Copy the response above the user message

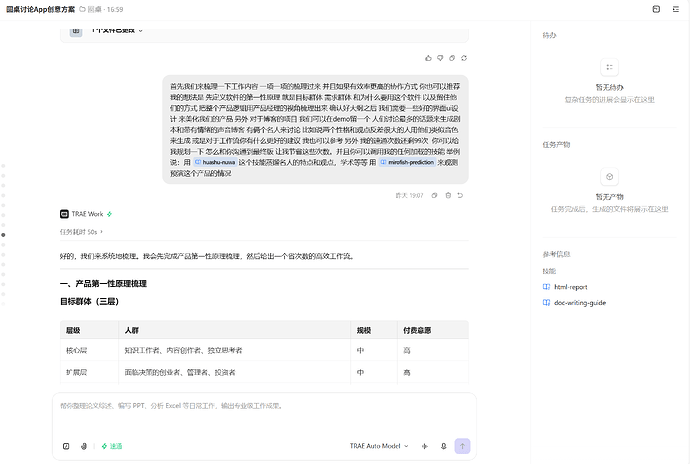pos(452,58)
